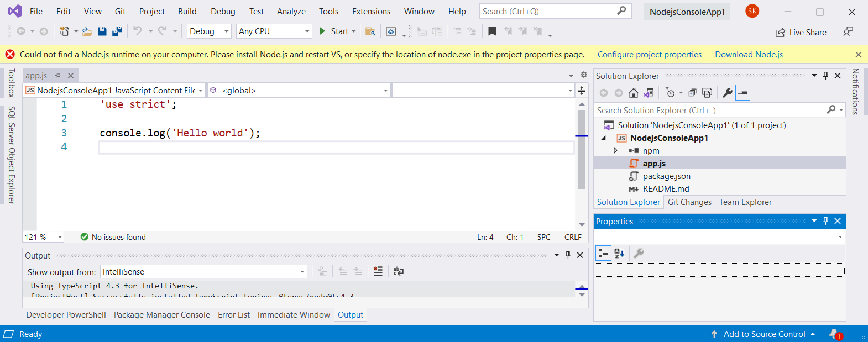Save the current file with the disk icon
868x342 pixels.
coord(102,31)
